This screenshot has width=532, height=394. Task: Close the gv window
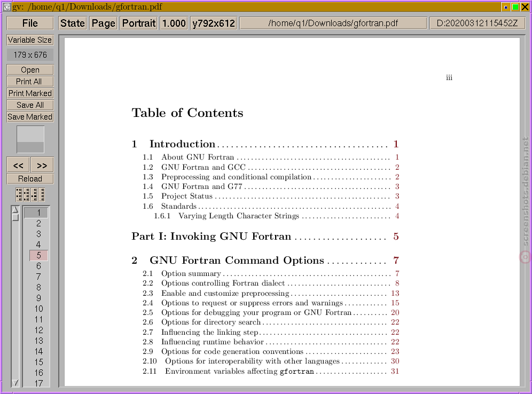pyautogui.click(x=525, y=7)
